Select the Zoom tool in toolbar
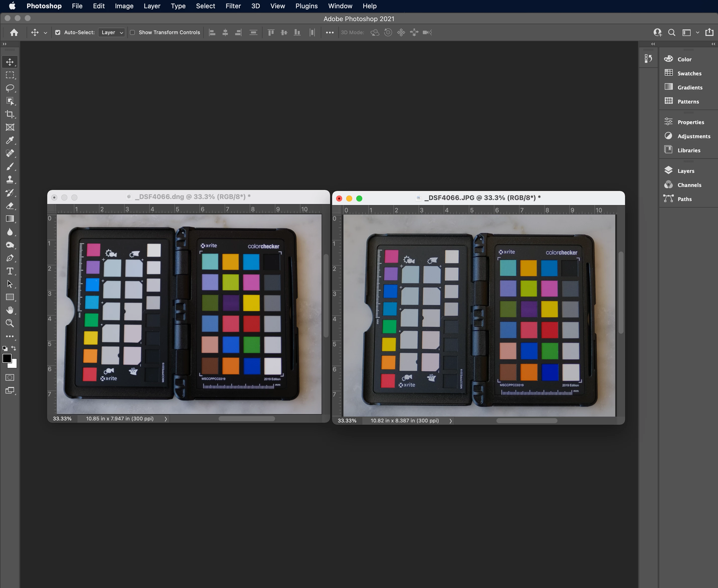Viewport: 718px width, 588px height. pyautogui.click(x=10, y=323)
